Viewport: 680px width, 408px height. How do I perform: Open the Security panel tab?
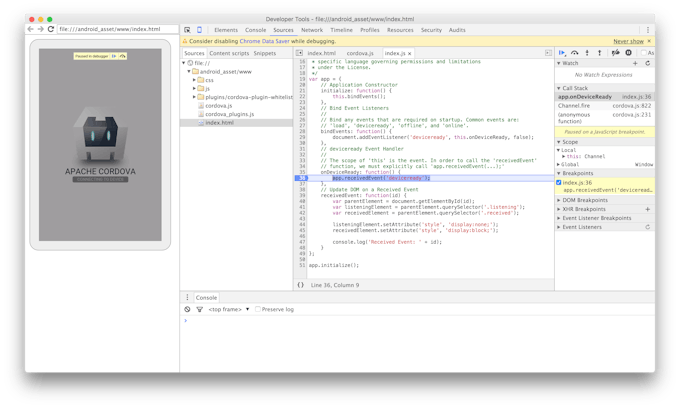431,30
